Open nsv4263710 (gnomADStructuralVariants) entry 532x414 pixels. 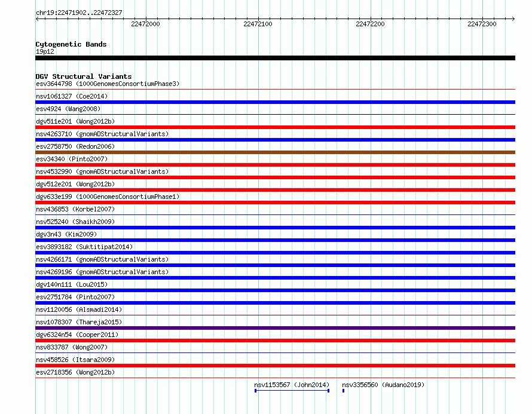(102, 134)
